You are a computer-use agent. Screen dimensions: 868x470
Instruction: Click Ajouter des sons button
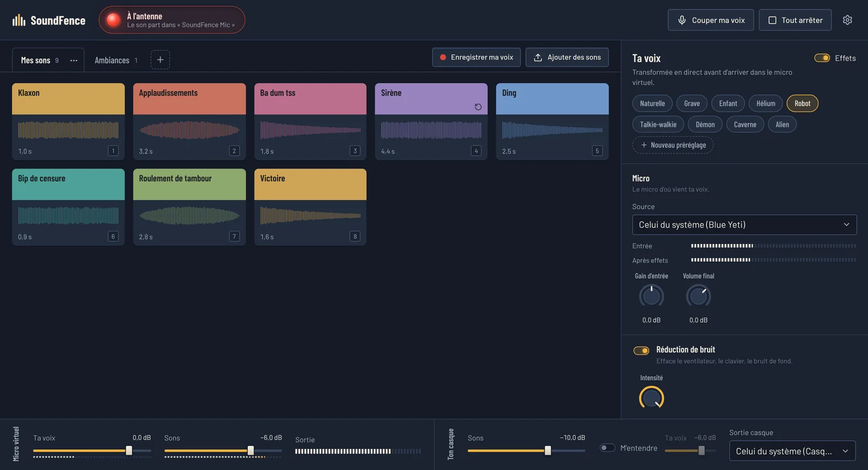coord(567,57)
